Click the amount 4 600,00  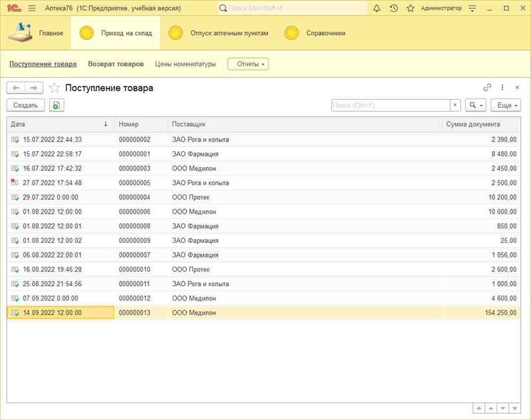coord(504,299)
